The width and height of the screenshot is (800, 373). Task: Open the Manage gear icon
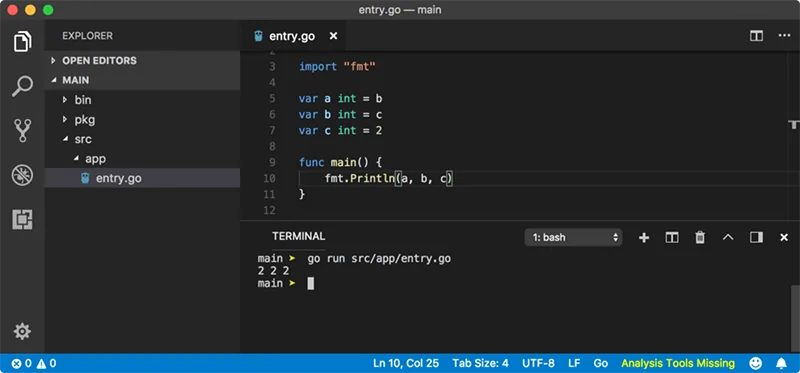[x=22, y=332]
